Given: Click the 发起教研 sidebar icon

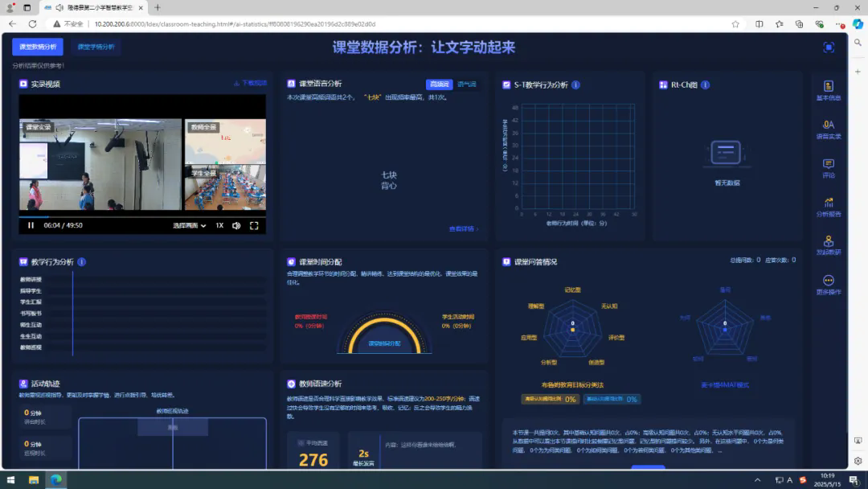Looking at the screenshot, I should [x=828, y=244].
